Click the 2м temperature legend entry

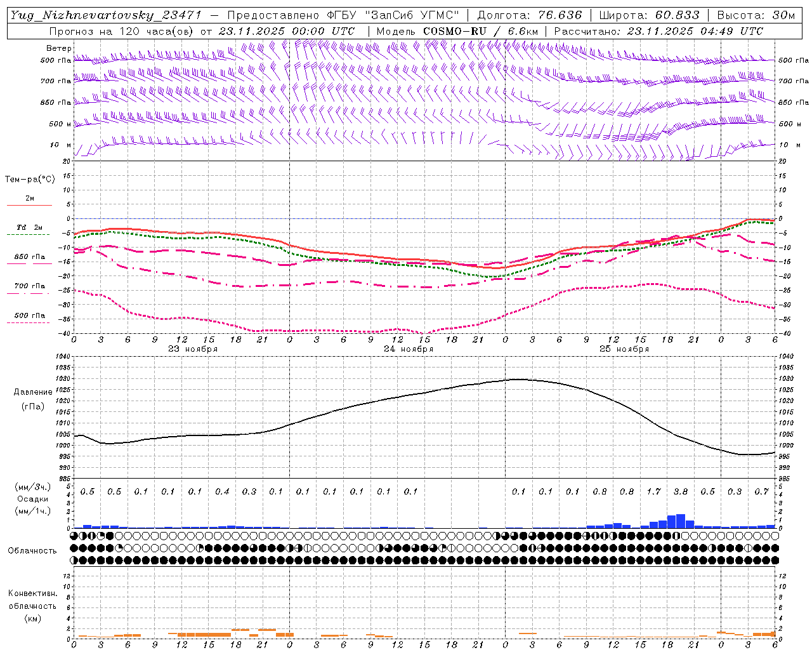30,199
